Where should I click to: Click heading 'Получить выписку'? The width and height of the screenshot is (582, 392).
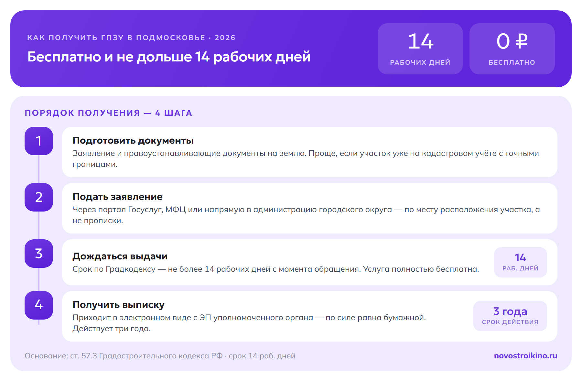pos(118,305)
